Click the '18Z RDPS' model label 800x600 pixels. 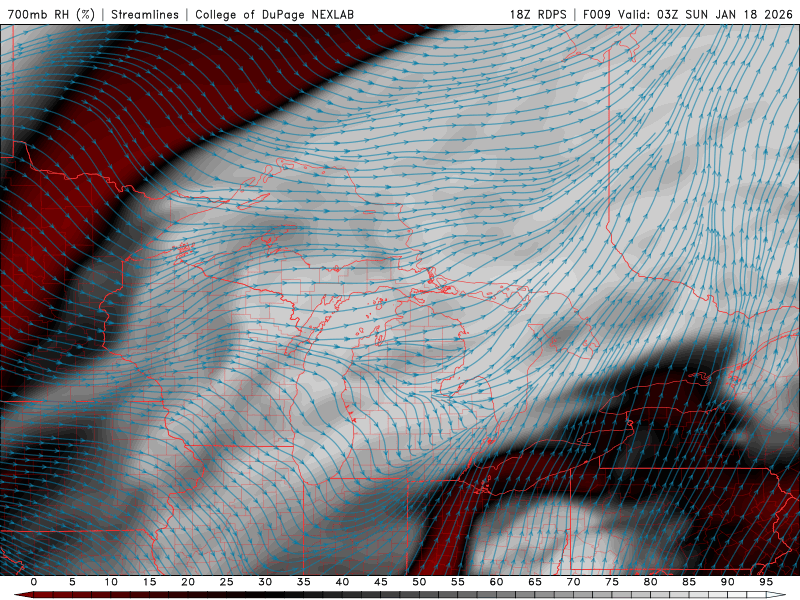538,15
